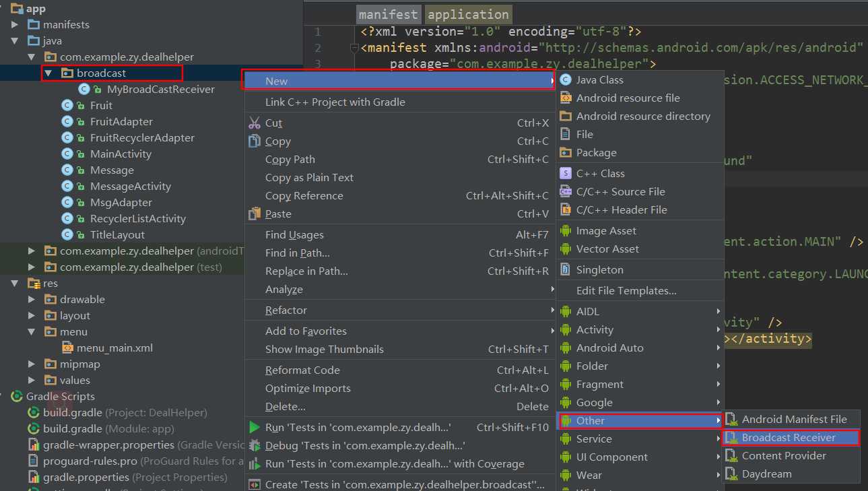Click the C/C++ Source File icon

pos(566,191)
